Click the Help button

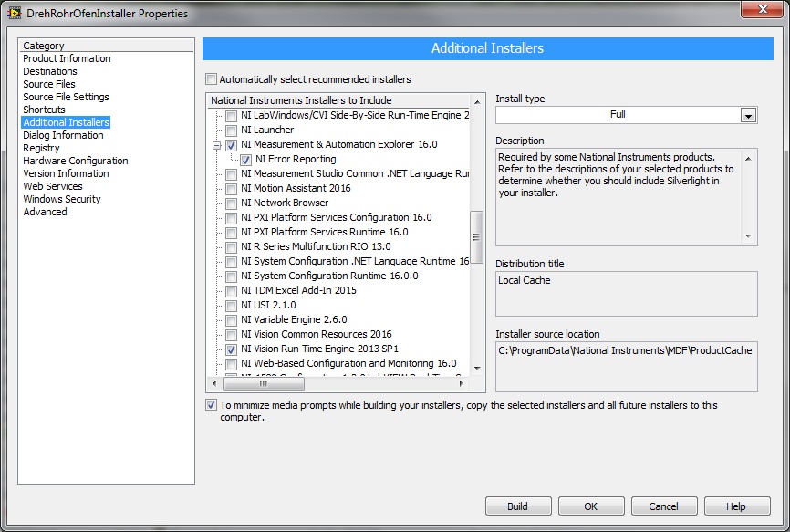click(736, 506)
